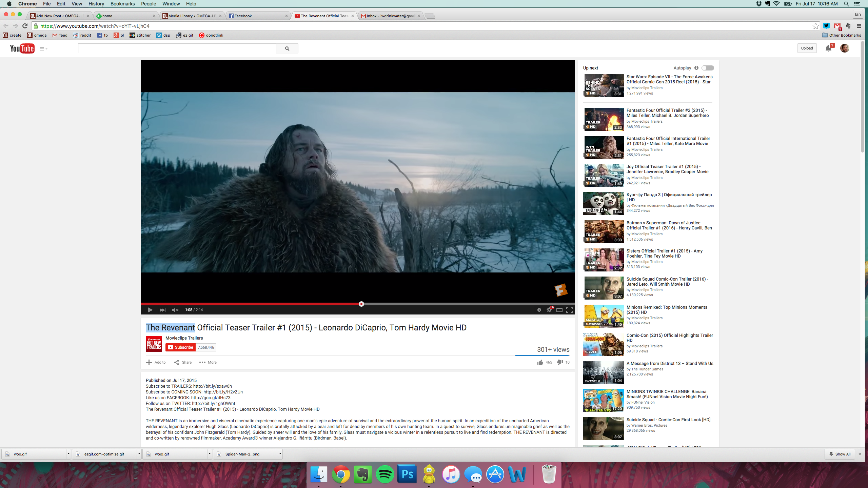Open the History menu
The width and height of the screenshot is (868, 488).
[x=96, y=4]
